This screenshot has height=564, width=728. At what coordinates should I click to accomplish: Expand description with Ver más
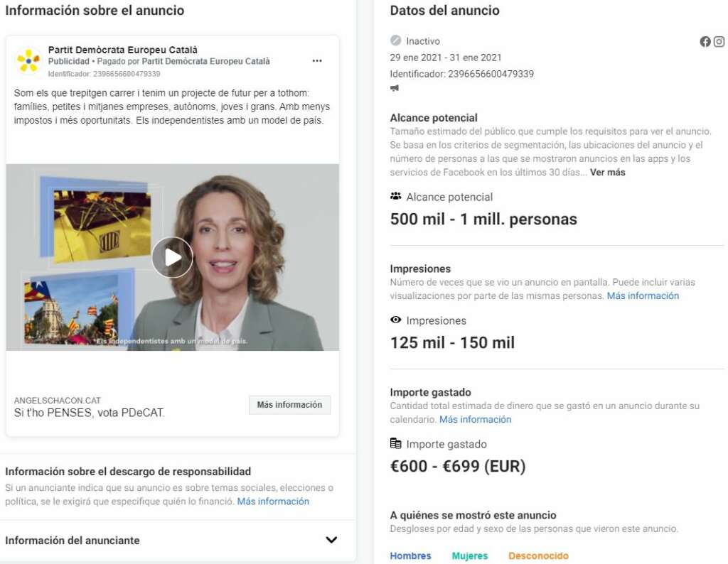(x=607, y=172)
